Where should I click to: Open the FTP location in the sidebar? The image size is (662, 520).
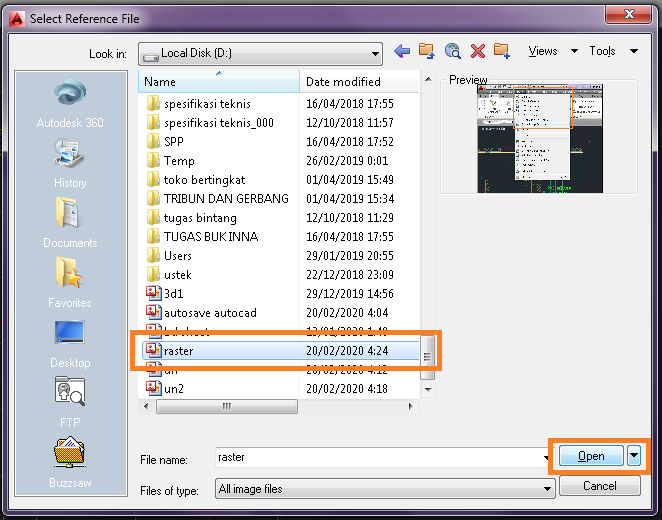pyautogui.click(x=70, y=402)
